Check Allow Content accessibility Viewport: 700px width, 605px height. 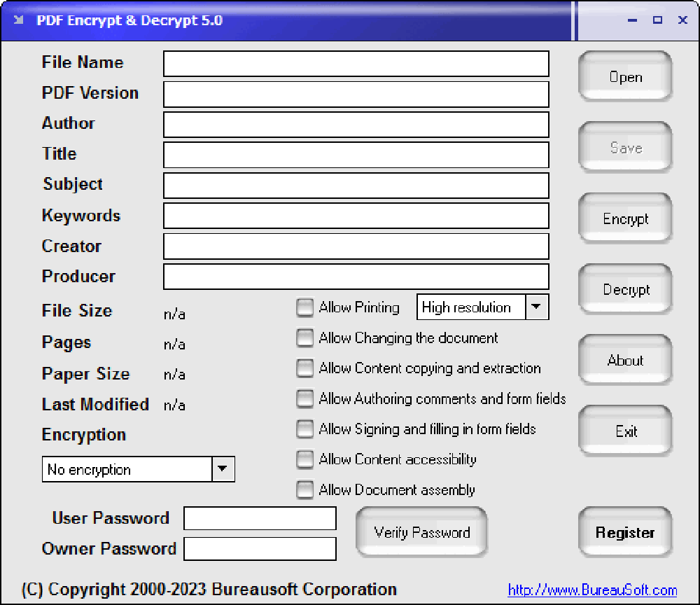pyautogui.click(x=305, y=459)
